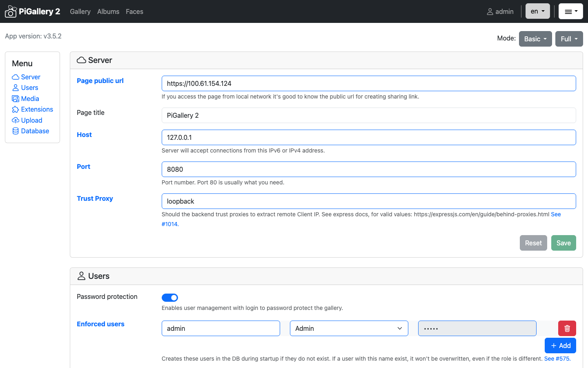Focus the Page public url field

coord(369,83)
